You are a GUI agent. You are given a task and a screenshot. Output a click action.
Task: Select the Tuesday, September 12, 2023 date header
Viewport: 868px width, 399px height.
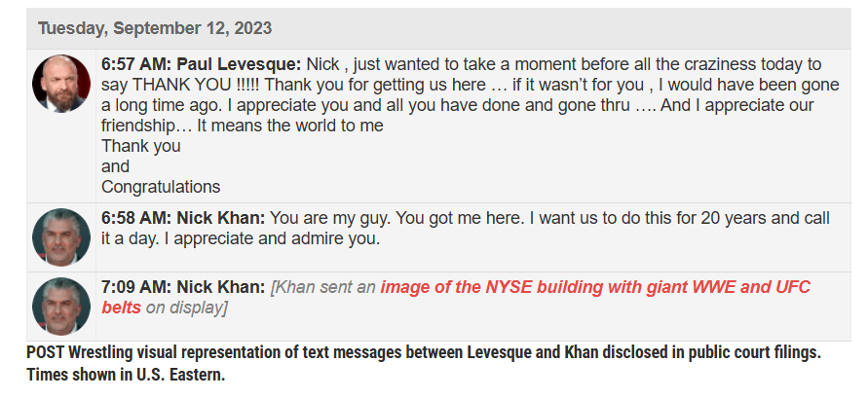click(155, 28)
